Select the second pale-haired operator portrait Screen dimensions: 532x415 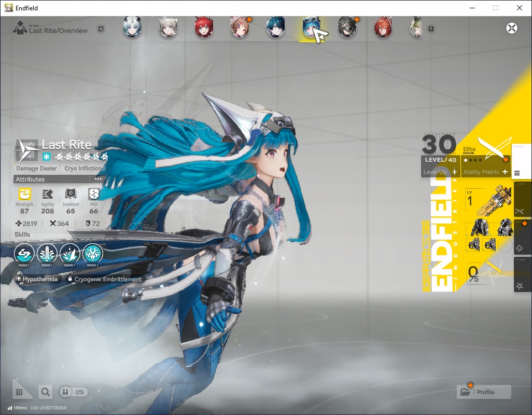tap(168, 27)
